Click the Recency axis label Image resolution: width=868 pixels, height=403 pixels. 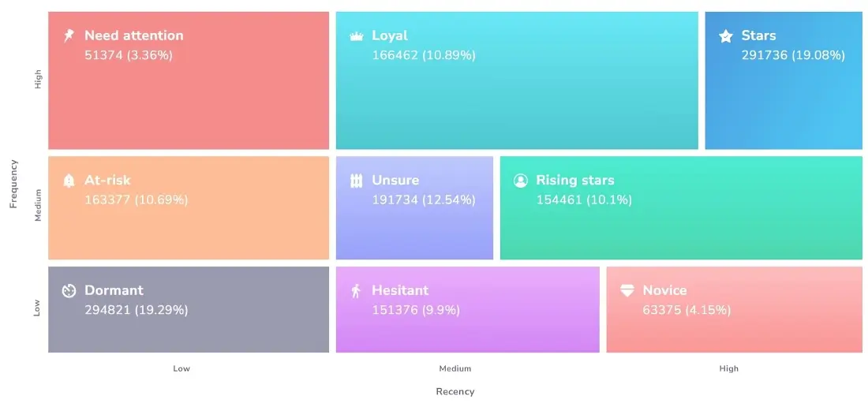(x=455, y=392)
